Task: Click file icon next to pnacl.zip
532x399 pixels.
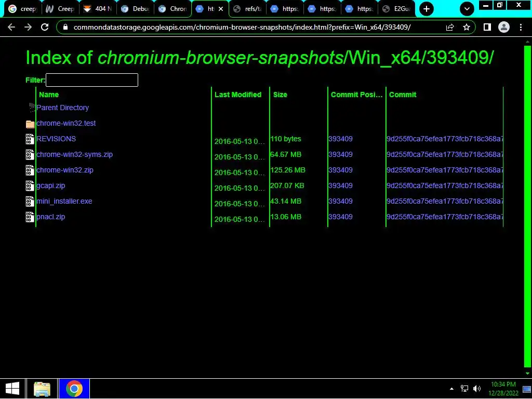Action: point(30,217)
